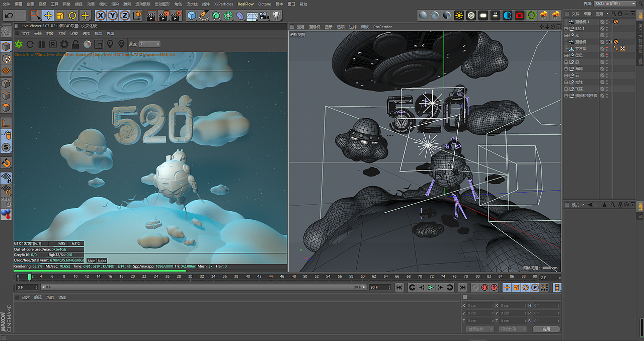The image size is (644, 341).
Task: Toggle the Y axis lock in the toolbar
Action: coord(113,16)
